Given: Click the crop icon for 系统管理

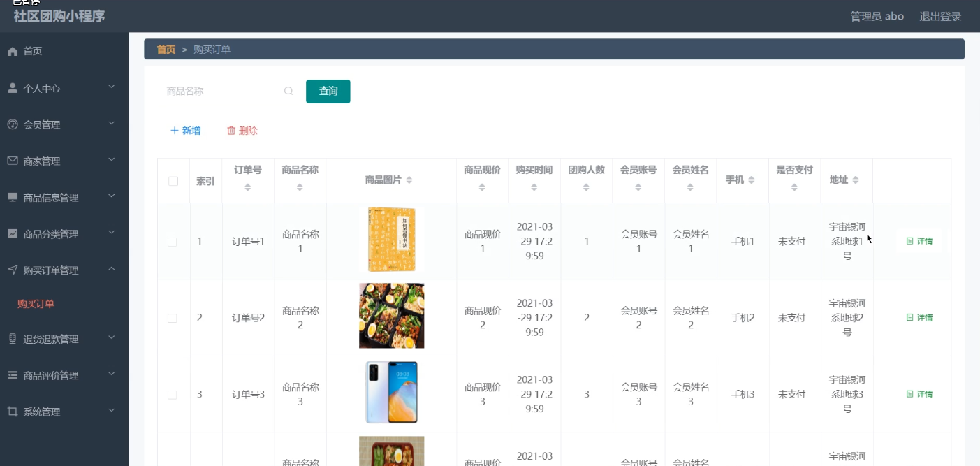Looking at the screenshot, I should 13,412.
